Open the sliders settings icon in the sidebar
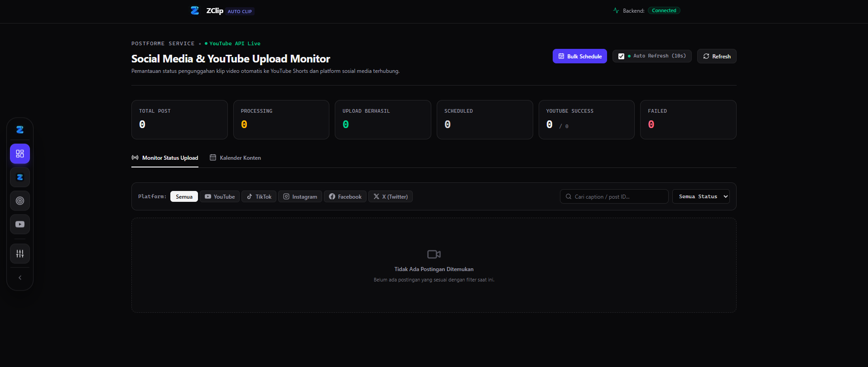The width and height of the screenshot is (868, 367). 20,254
